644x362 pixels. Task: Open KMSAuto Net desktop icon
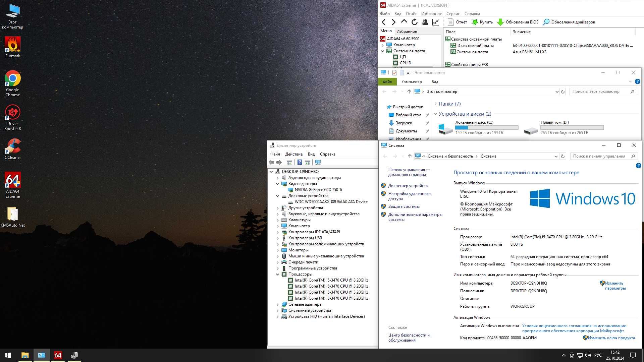pos(13,217)
